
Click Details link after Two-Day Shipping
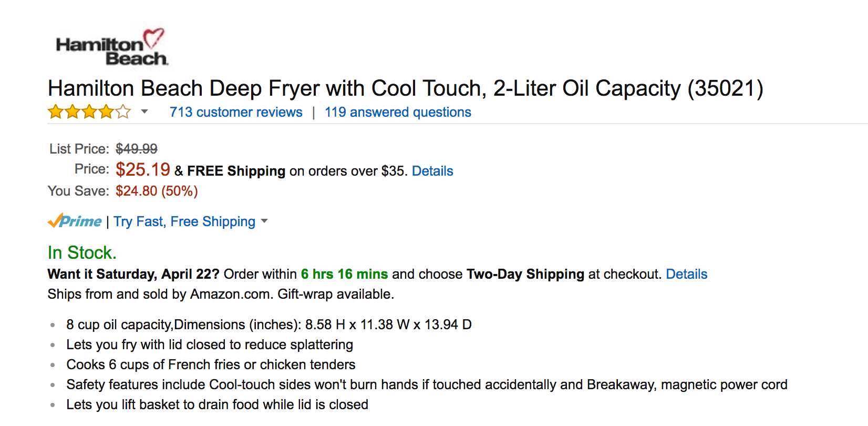(x=686, y=274)
